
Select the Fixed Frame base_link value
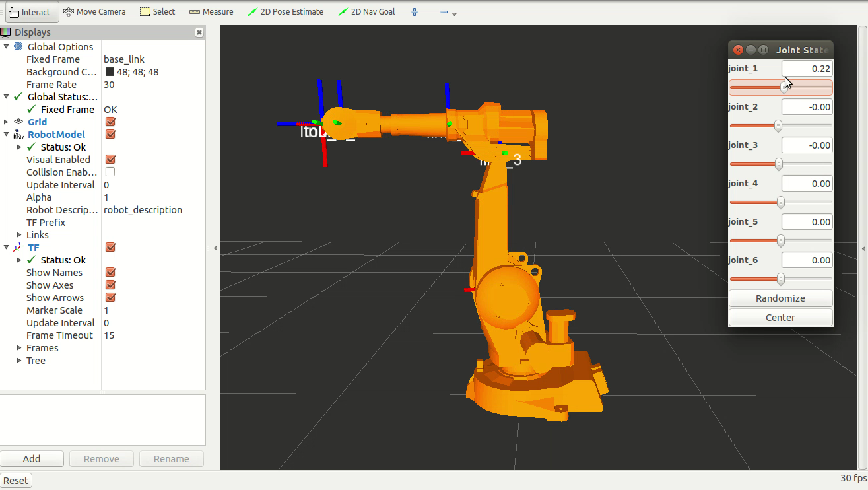124,59
